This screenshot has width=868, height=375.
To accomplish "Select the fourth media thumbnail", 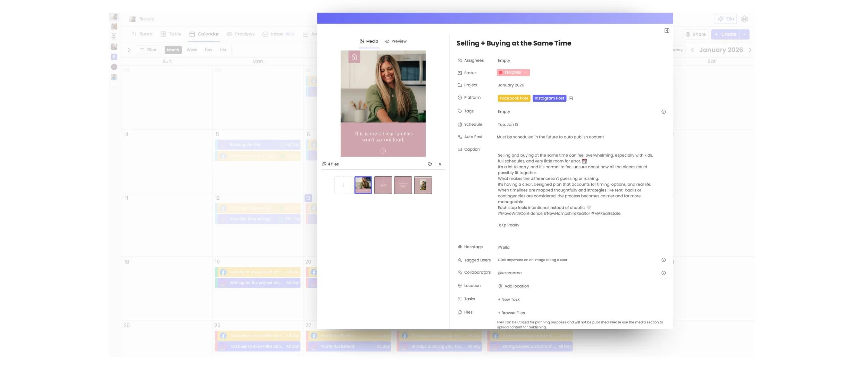I will point(423,185).
